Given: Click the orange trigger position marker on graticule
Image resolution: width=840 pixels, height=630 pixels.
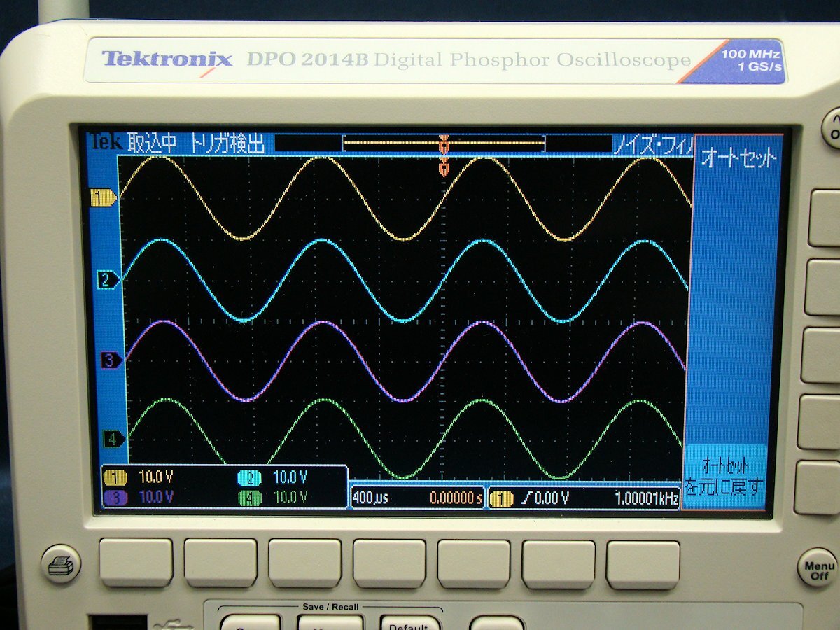Looking at the screenshot, I should 443,169.
